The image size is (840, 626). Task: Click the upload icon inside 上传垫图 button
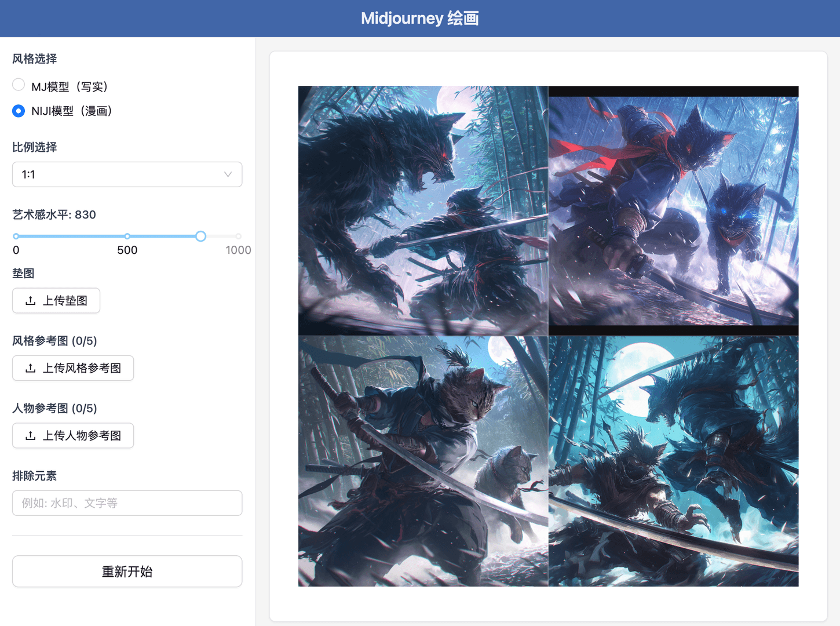point(31,300)
